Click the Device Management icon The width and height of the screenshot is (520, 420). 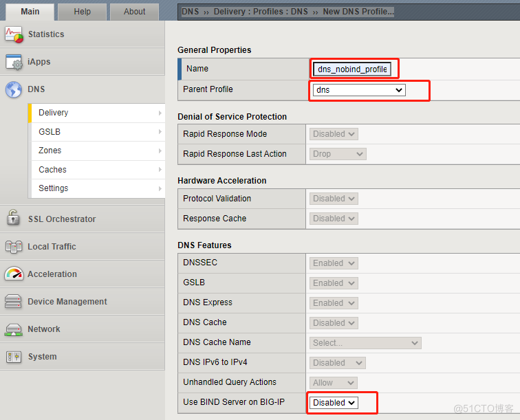point(14,301)
